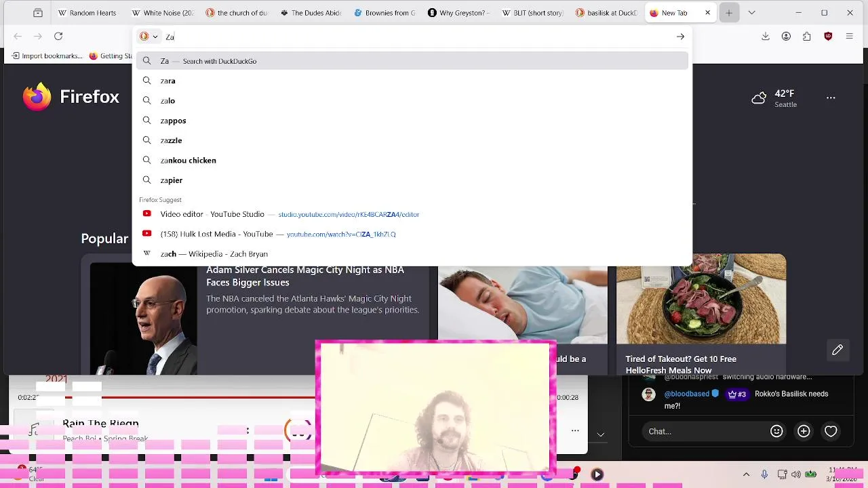Focus the Chat message input field
Viewport: 868px width, 488px height.
click(x=705, y=431)
